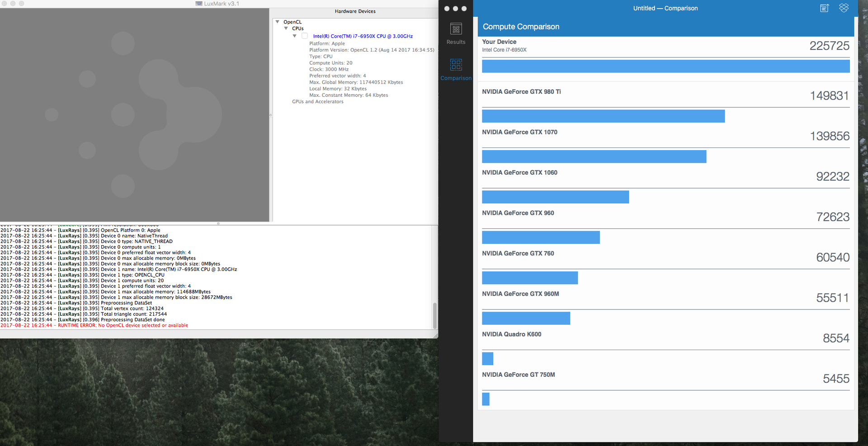Click the 'Local Memory: 32 Kbytes' row
The image size is (868, 446).
338,89
